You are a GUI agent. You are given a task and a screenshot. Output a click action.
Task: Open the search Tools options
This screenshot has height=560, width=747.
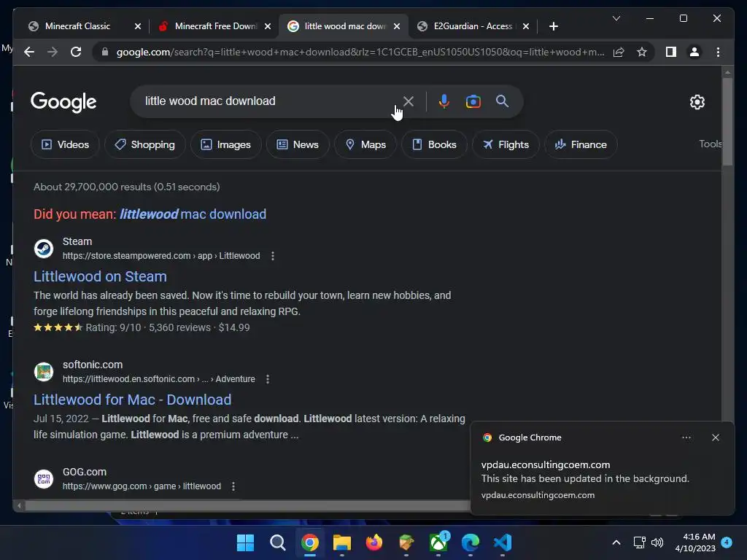[x=711, y=144]
